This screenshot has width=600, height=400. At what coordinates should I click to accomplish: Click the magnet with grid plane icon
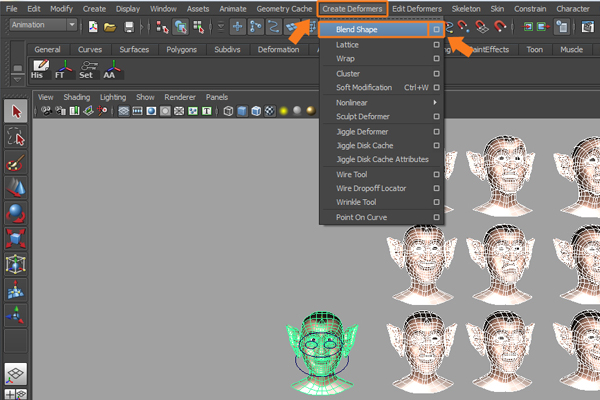481,27
